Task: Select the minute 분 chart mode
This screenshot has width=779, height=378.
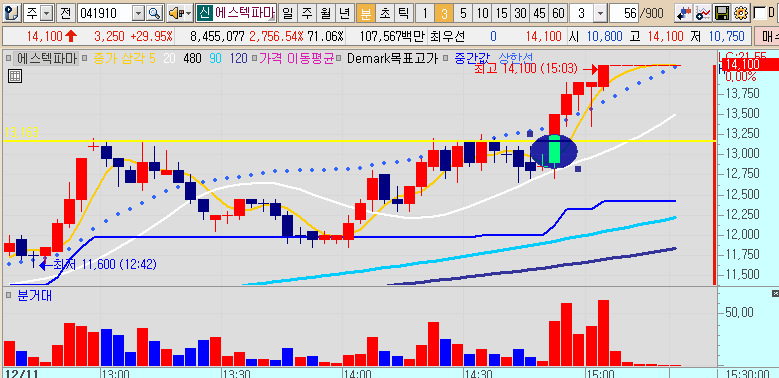Action: pyautogui.click(x=366, y=13)
